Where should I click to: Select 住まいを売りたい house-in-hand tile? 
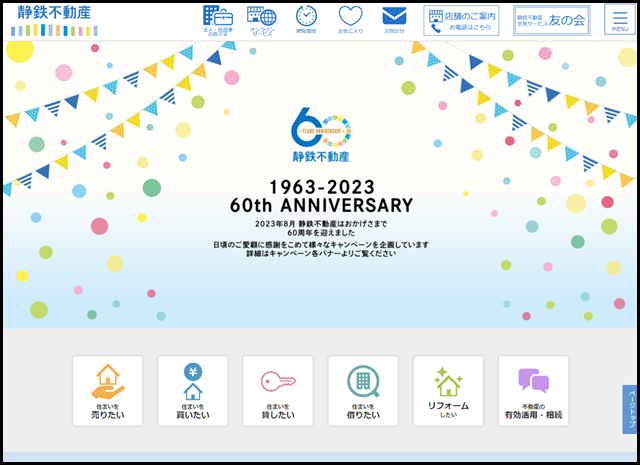click(108, 391)
